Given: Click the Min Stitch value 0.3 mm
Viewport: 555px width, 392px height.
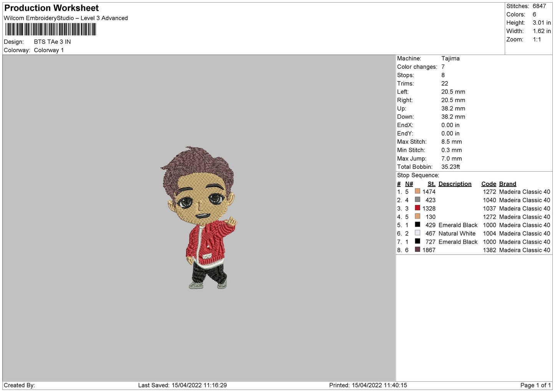Looking at the screenshot, I should click(452, 150).
